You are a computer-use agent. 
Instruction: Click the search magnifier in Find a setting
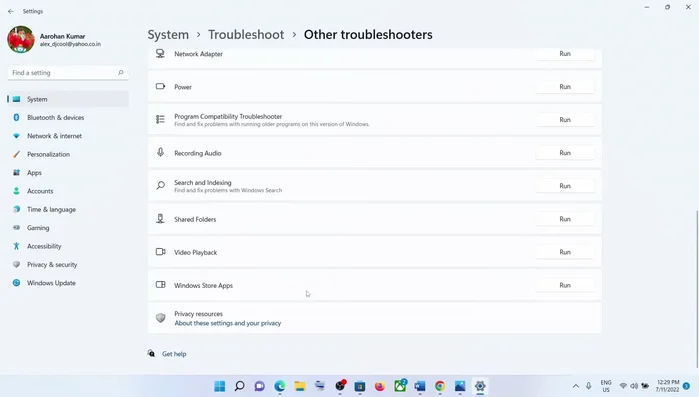tap(120, 72)
